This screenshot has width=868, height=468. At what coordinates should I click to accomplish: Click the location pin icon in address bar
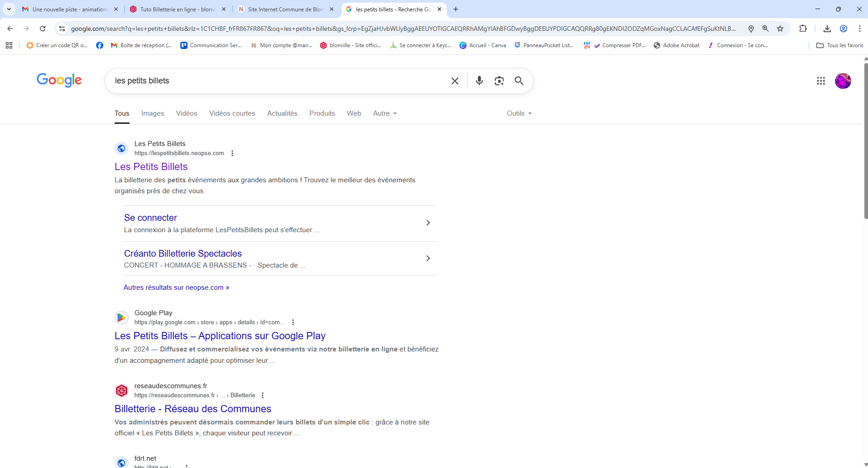[751, 29]
